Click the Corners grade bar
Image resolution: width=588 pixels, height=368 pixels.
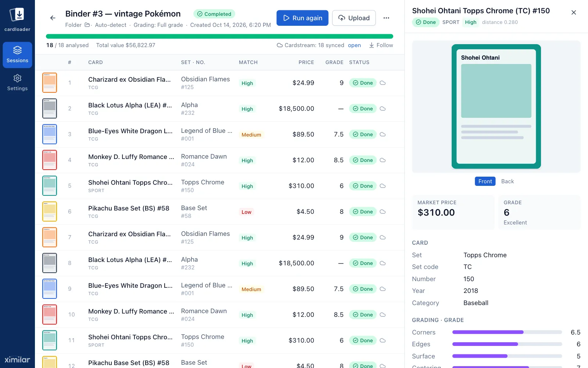[x=507, y=332]
